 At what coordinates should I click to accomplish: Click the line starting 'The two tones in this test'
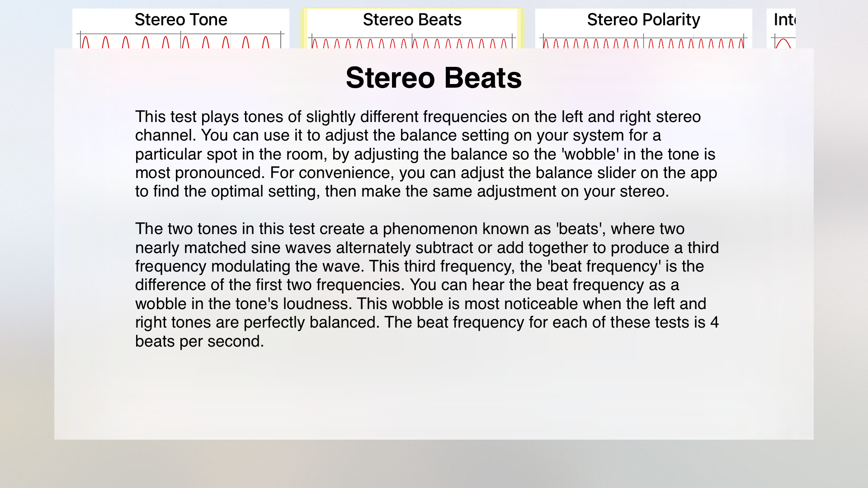point(410,229)
